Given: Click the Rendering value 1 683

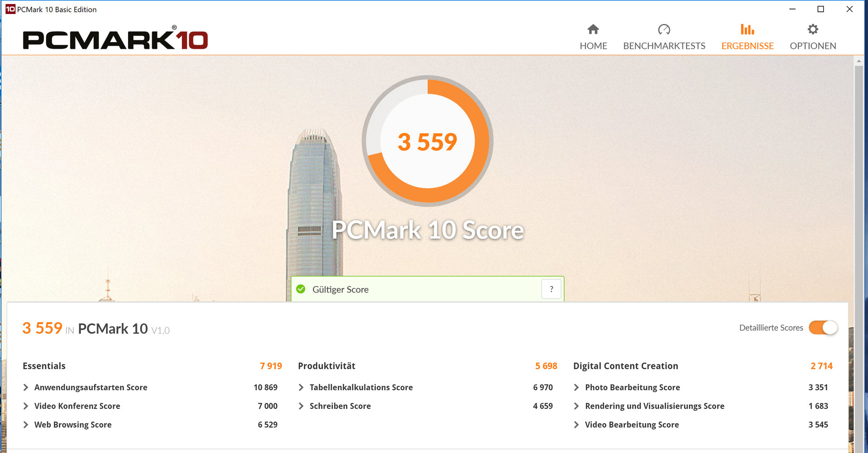Looking at the screenshot, I should [x=818, y=406].
